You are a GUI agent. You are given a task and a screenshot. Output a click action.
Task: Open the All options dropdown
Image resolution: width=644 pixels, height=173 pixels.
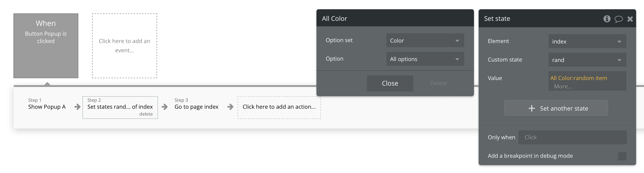[425, 59]
